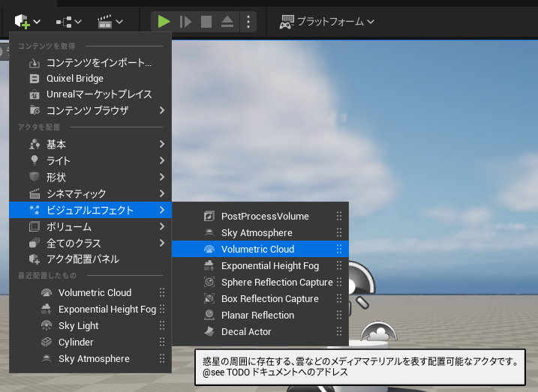Viewport: 538px width, 392px height.
Task: Choose Sky Atmosphere from visual effects submenu
Action: [x=257, y=233]
